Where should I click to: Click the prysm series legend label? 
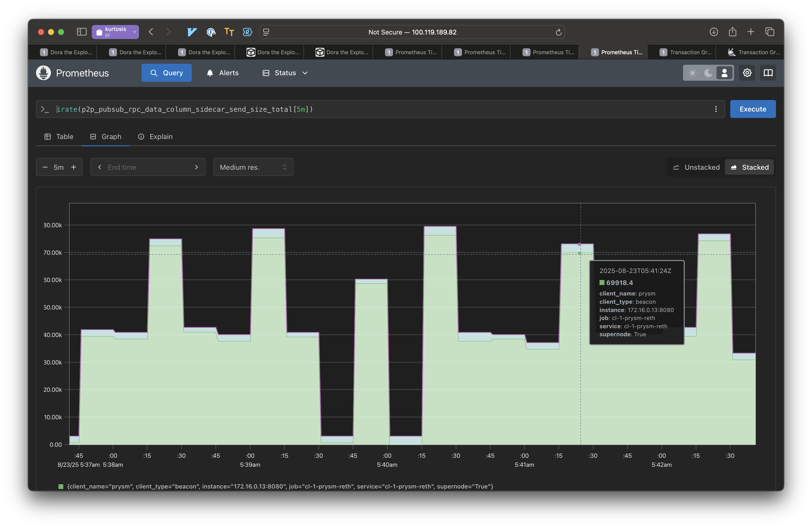coord(280,486)
